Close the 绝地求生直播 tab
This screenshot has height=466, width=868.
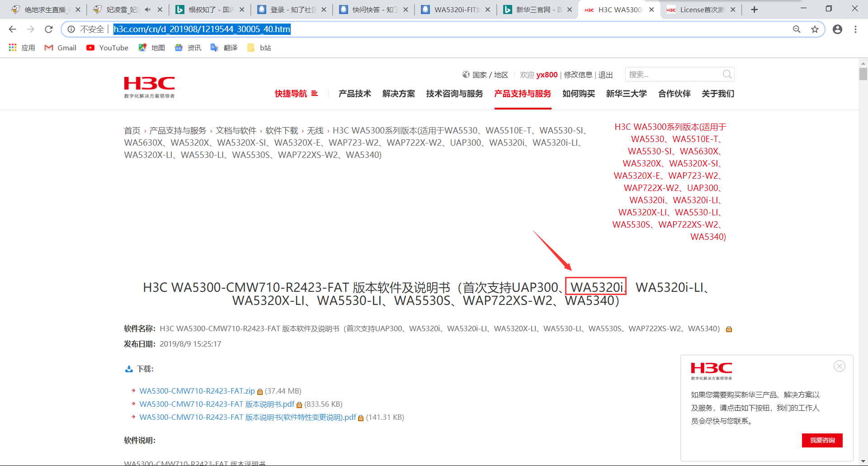78,10
